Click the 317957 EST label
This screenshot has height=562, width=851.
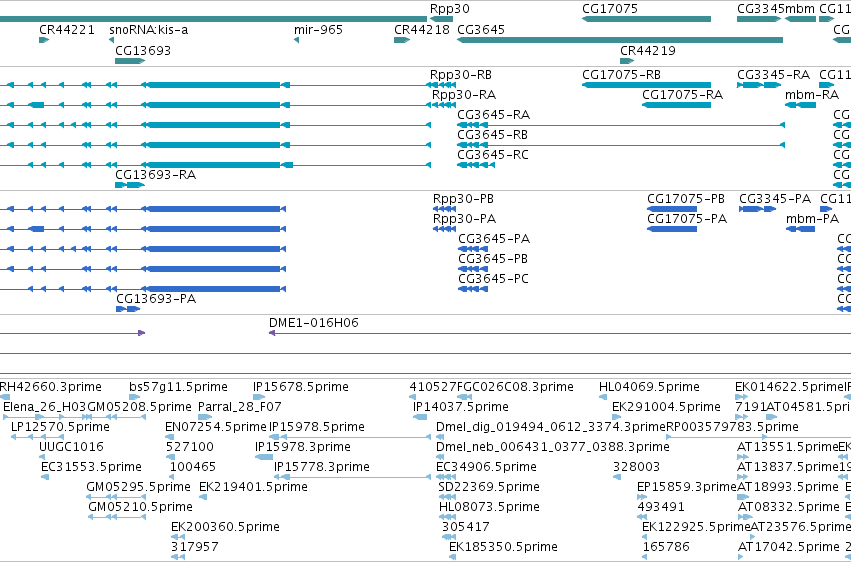click(194, 548)
